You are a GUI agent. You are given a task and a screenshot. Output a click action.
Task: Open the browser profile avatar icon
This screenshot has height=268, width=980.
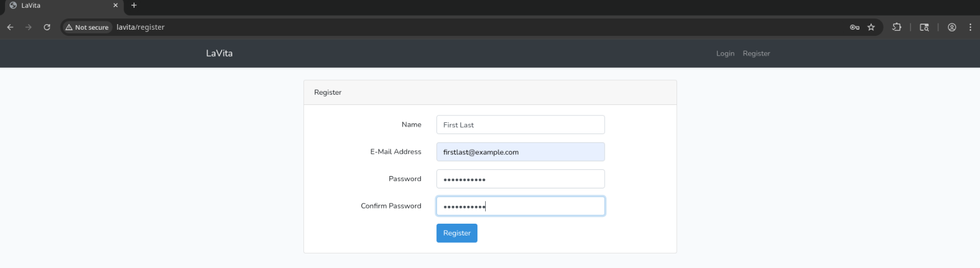[x=952, y=27]
